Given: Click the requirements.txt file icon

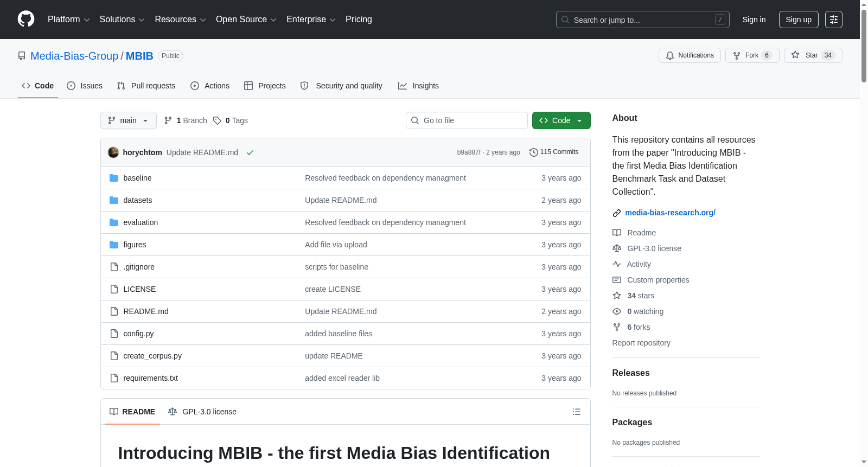Looking at the screenshot, I should point(114,378).
